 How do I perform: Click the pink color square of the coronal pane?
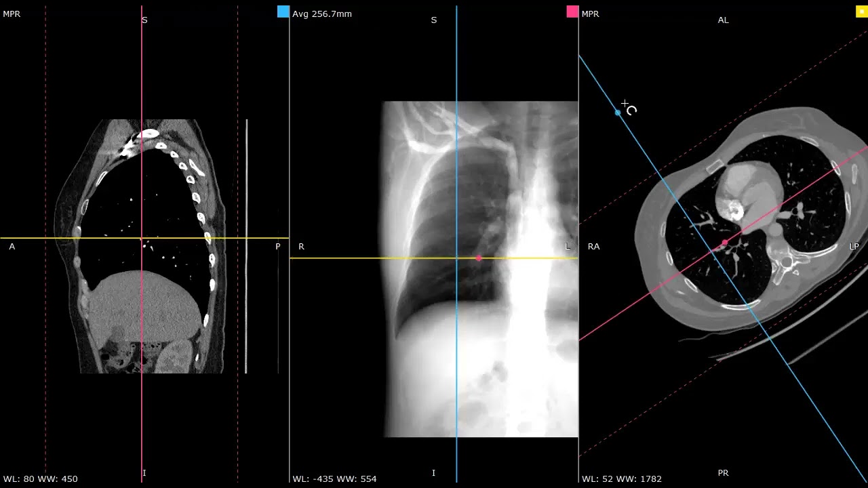tap(572, 12)
